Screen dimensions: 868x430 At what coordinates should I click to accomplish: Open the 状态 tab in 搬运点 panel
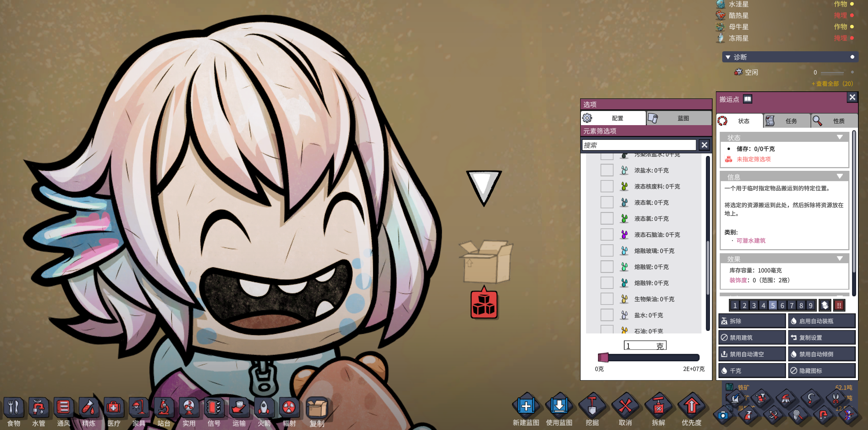point(740,121)
